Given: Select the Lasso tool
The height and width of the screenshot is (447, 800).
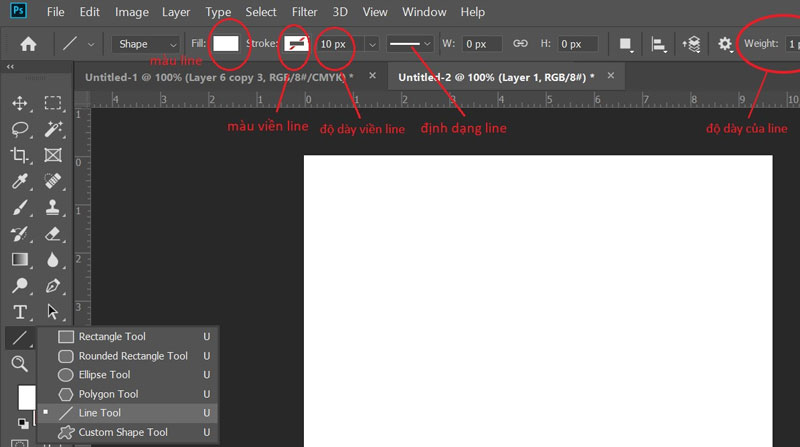Looking at the screenshot, I should [19, 129].
